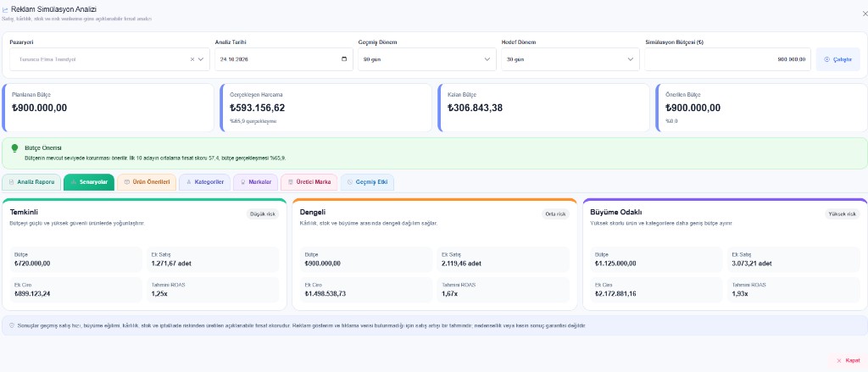This screenshot has width=868, height=372.
Task: Select the Dengeli scenario title
Action: point(313,213)
